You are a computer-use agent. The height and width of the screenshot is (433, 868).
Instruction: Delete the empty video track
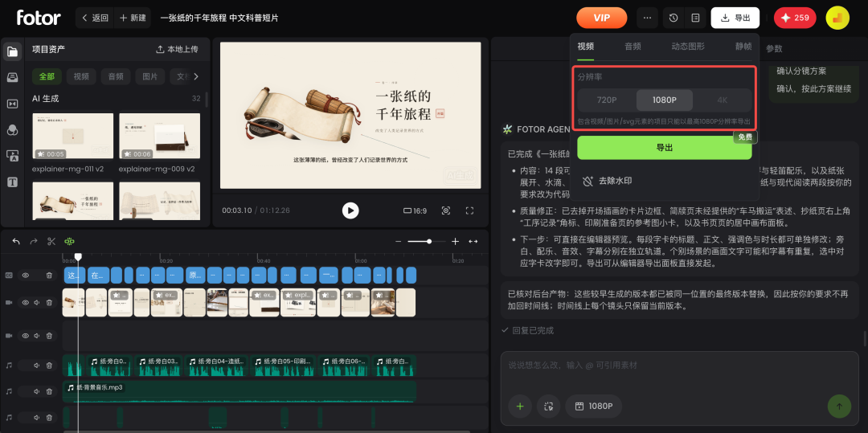pos(49,336)
